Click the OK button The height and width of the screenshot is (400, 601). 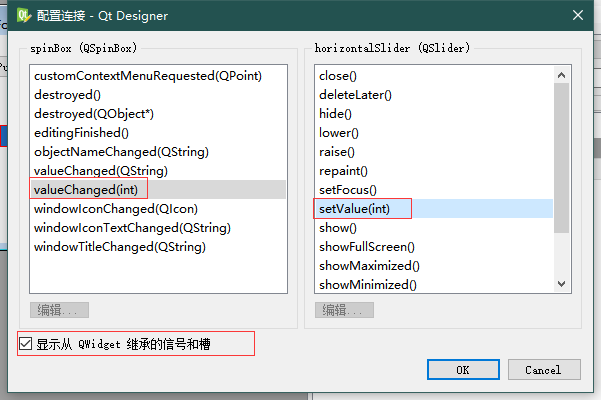click(x=462, y=370)
